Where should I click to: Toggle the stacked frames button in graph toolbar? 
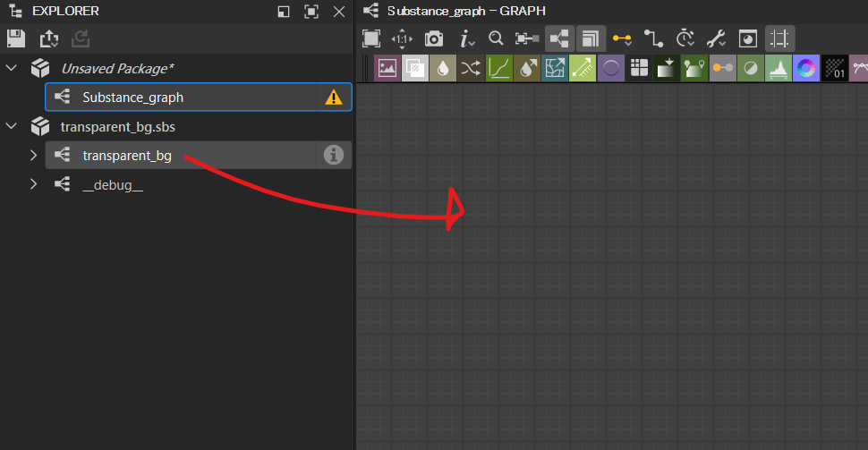coord(590,38)
